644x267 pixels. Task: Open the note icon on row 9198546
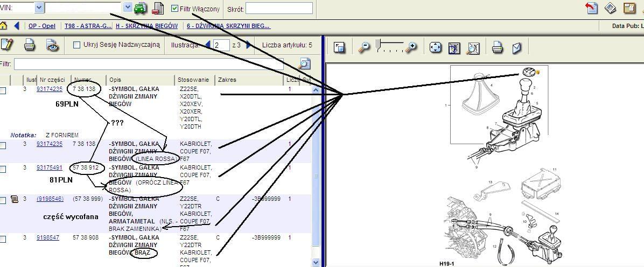15,199
